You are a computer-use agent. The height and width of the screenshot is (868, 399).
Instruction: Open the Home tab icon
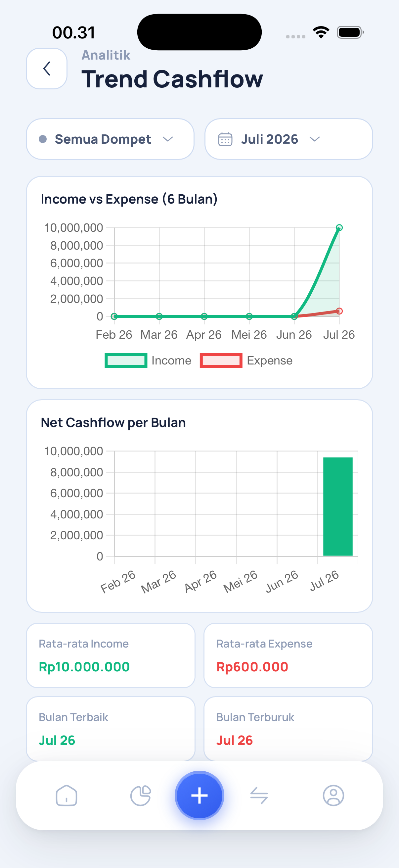[x=66, y=796]
